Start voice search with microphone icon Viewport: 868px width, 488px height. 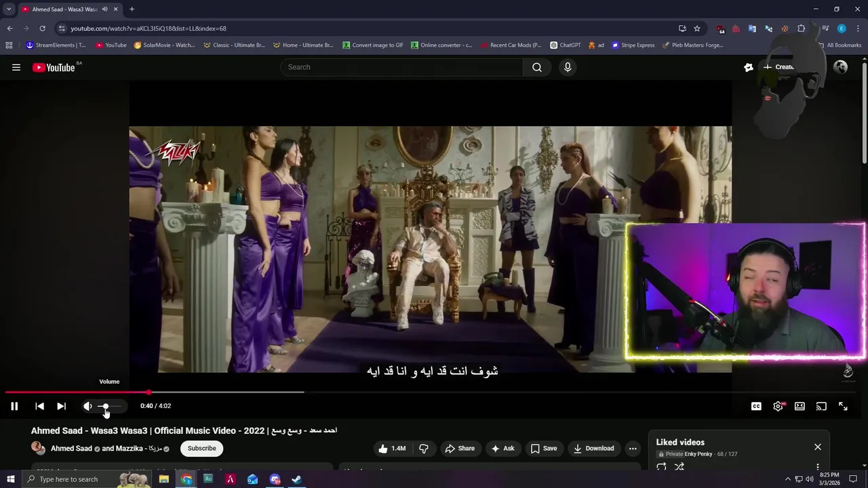(x=568, y=67)
